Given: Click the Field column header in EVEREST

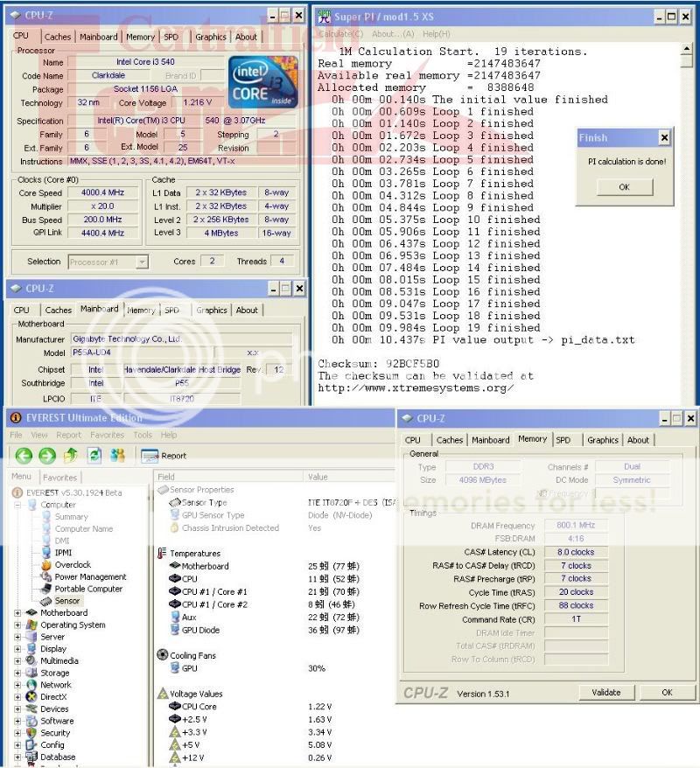Looking at the screenshot, I should [228, 477].
